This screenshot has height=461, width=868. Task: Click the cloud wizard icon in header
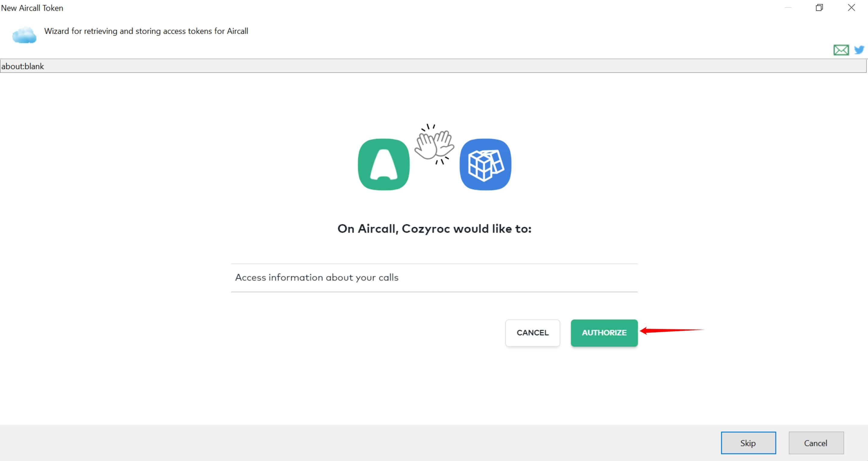point(24,35)
